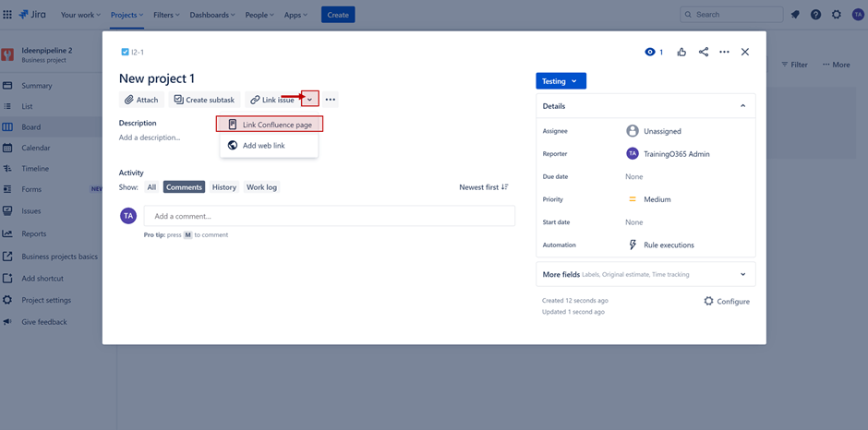The height and width of the screenshot is (430, 868).
Task: Click the blue Create button
Action: (x=338, y=15)
